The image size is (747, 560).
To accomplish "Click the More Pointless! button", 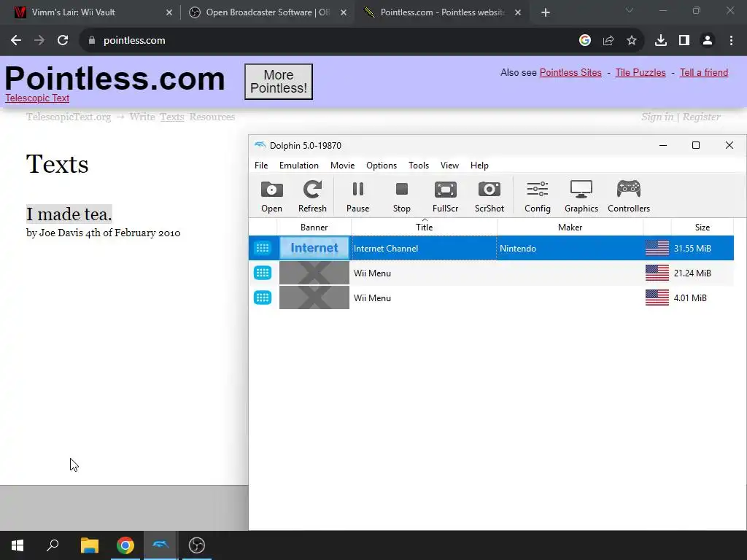I will 279,82.
